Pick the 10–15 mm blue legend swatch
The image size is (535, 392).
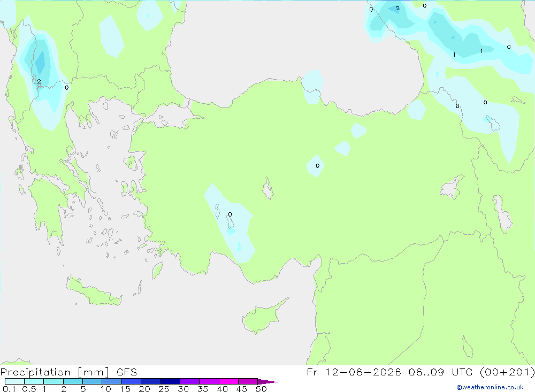112,381
